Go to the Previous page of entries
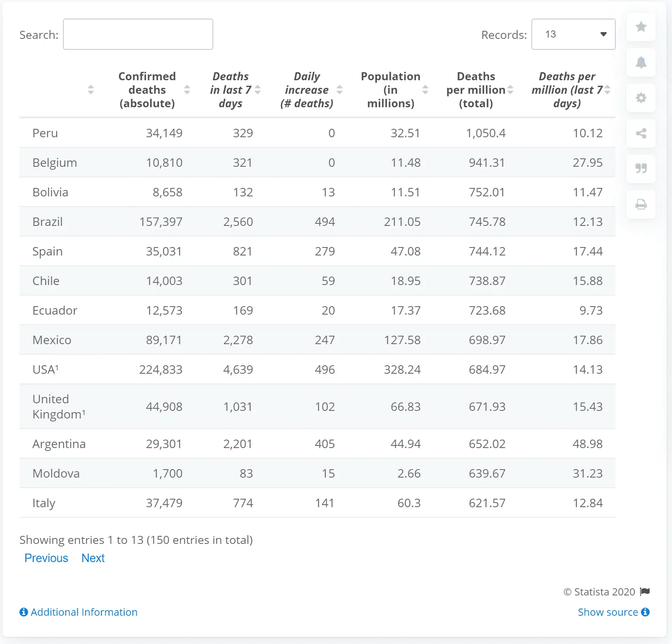The image size is (672, 644). pos(46,558)
